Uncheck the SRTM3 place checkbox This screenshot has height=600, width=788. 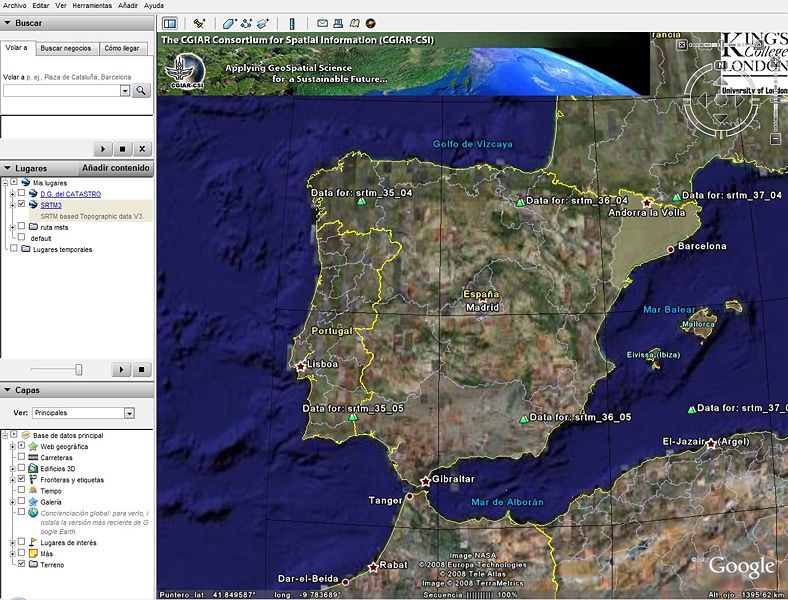[x=21, y=204]
